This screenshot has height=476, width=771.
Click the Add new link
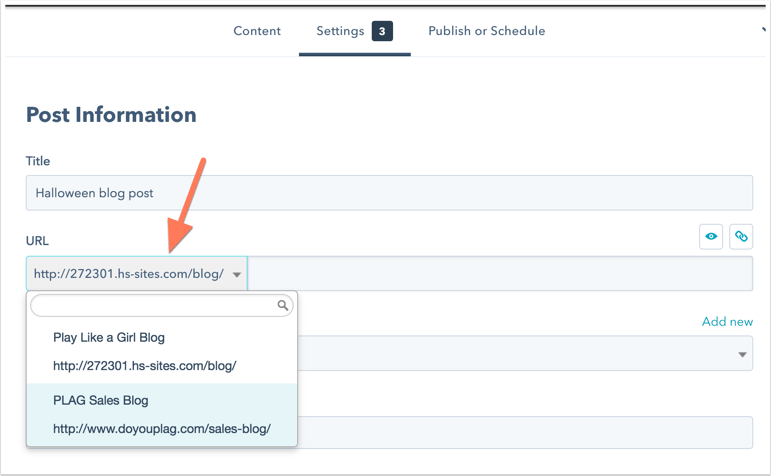pyautogui.click(x=727, y=322)
